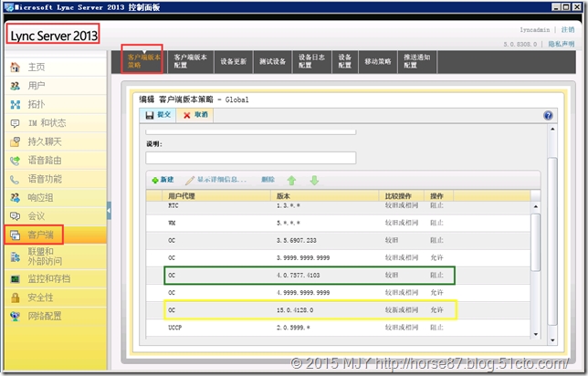The height and width of the screenshot is (376, 588).
Task: Switch to 设备日志配置 tab
Action: click(x=311, y=61)
